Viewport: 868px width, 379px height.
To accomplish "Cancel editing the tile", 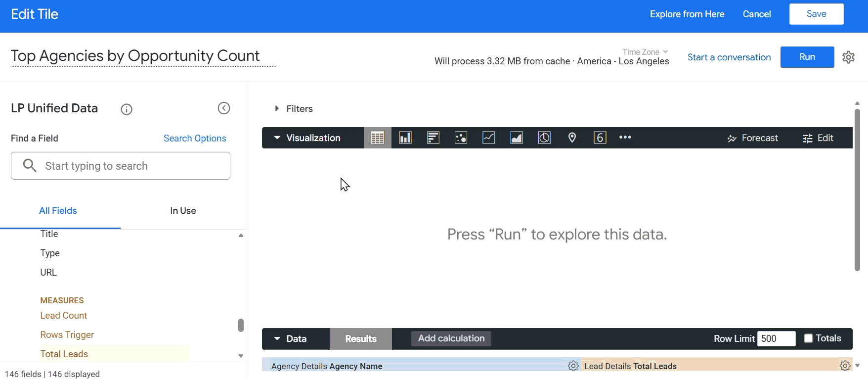I will [757, 14].
